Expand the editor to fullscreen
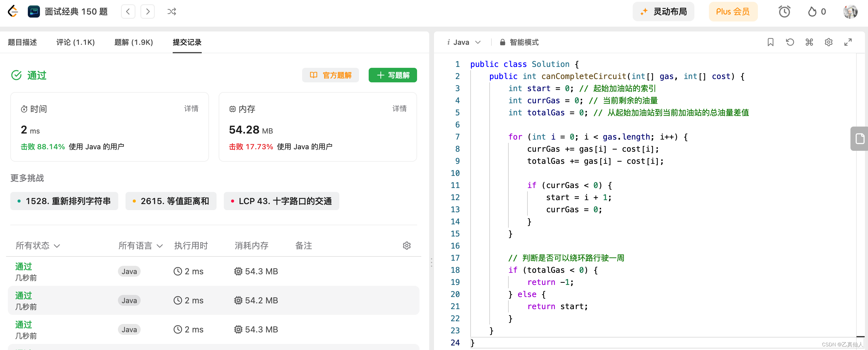The height and width of the screenshot is (350, 868). [x=848, y=42]
